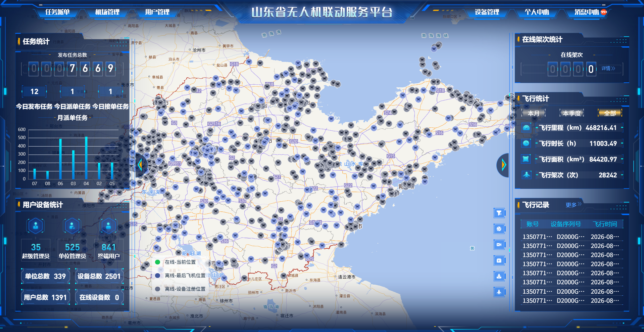644x332 pixels.
Task: Click the 用户总数 1391 box
Action: (x=45, y=297)
